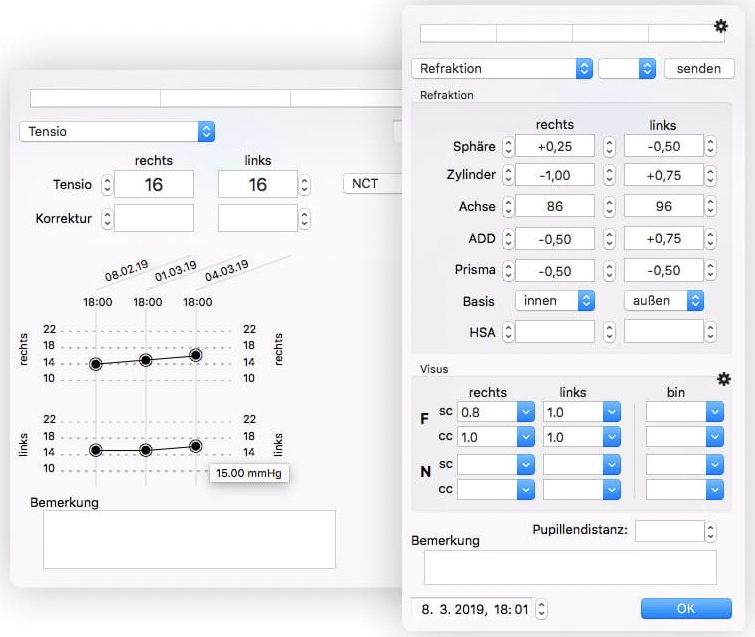Click the NCT button in Tensio window

point(372,183)
